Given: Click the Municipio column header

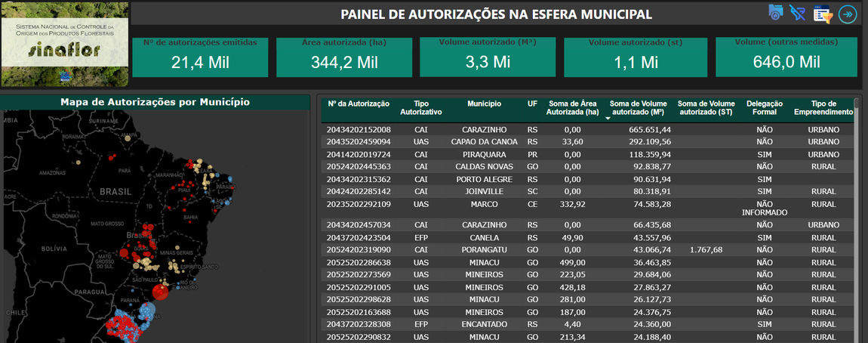Looking at the screenshot, I should coord(484,104).
